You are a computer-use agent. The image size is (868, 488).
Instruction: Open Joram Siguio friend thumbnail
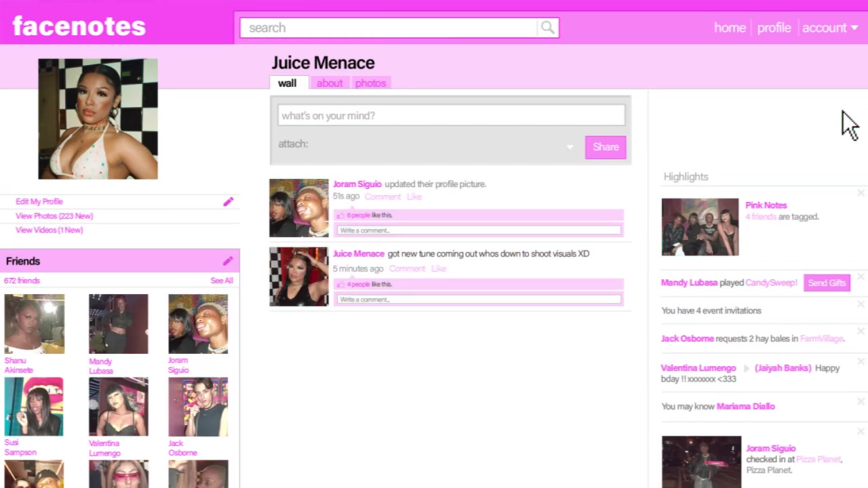click(198, 324)
